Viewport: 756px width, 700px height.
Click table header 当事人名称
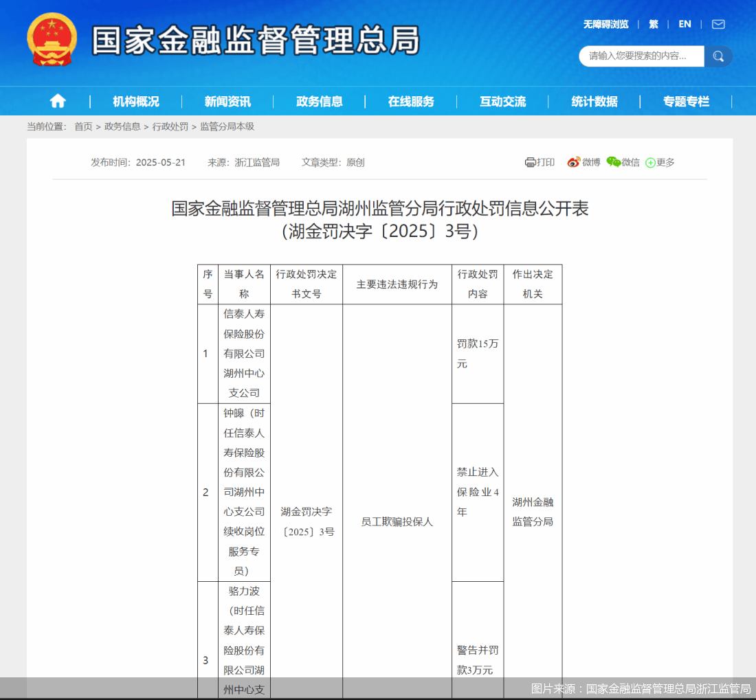coord(244,284)
